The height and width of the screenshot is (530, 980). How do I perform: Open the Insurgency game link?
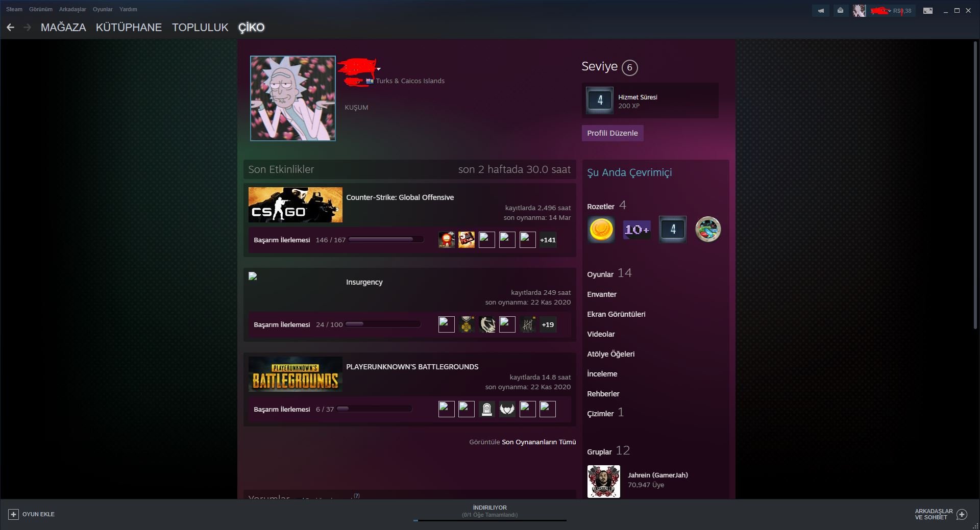364,282
